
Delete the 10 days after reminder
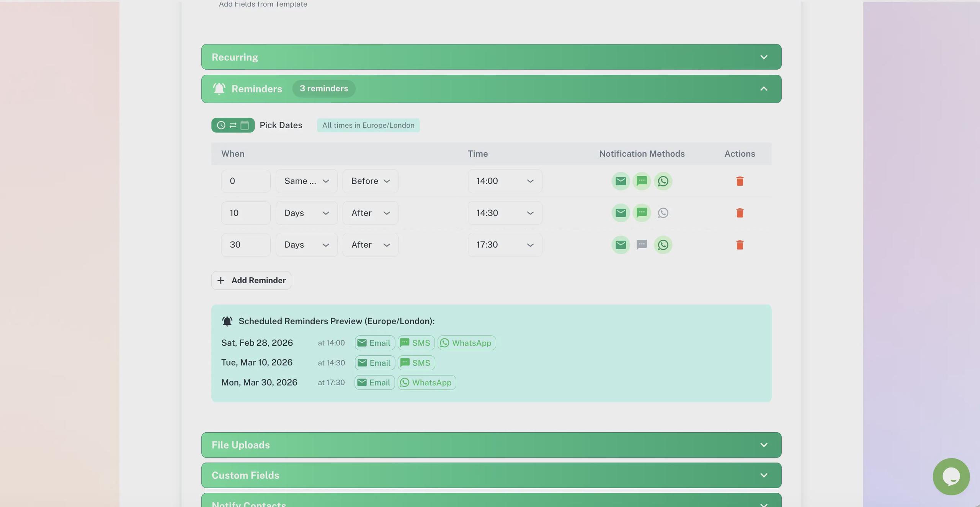coord(740,213)
